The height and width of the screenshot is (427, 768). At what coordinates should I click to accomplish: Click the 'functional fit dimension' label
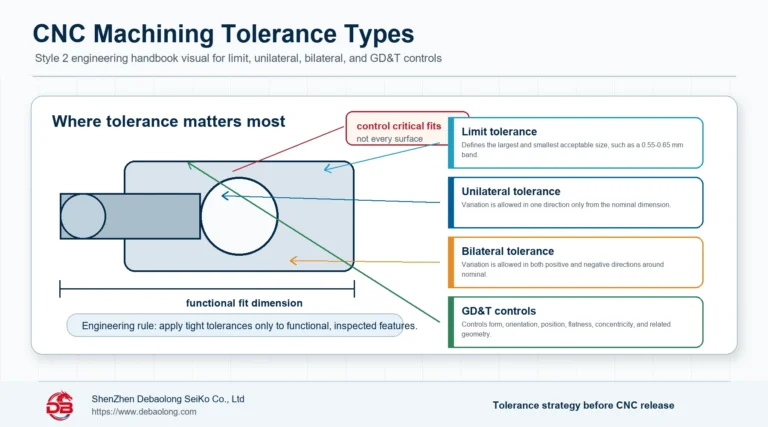click(x=244, y=303)
